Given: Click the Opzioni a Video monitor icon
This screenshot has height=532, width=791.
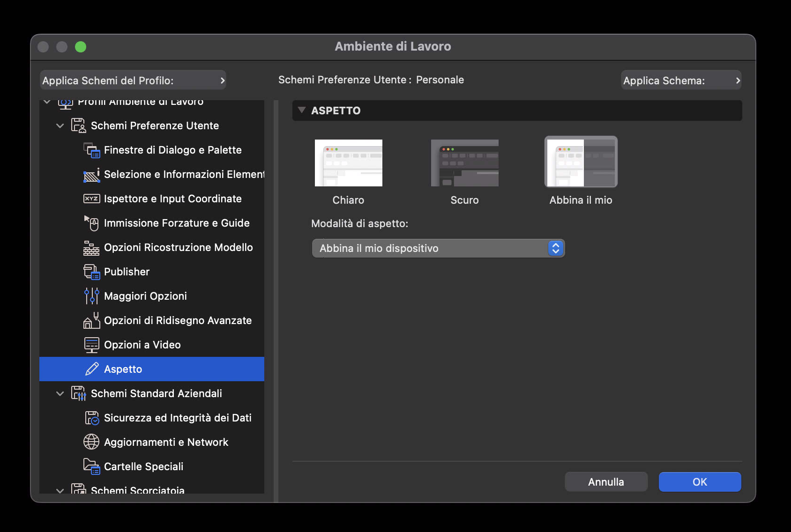Looking at the screenshot, I should [92, 345].
